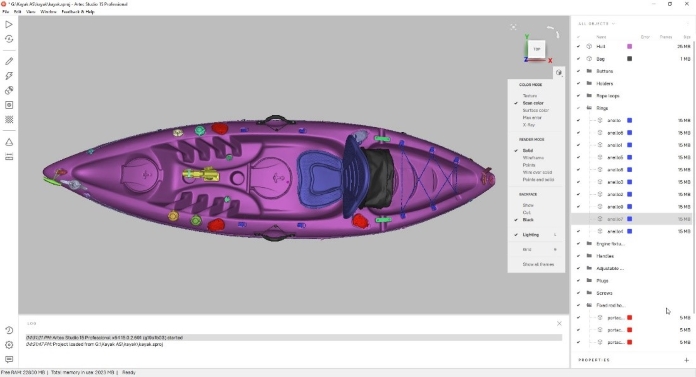Screen dimensions: 696x377
Task: Select Wireframe under Render Mode
Action: [533, 158]
